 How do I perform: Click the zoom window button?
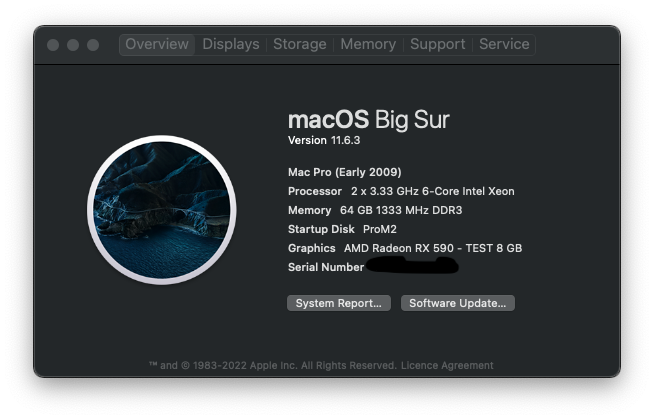click(x=93, y=45)
